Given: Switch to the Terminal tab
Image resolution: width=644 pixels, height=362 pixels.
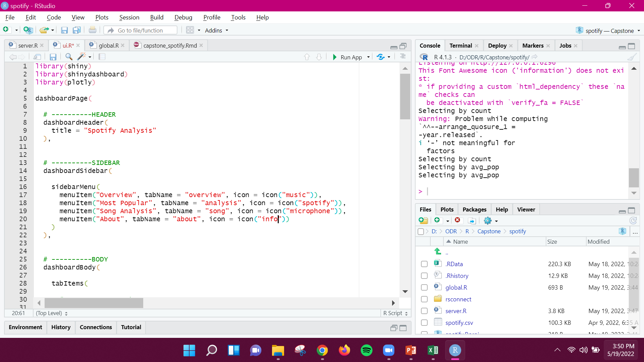Looking at the screenshot, I should 460,46.
